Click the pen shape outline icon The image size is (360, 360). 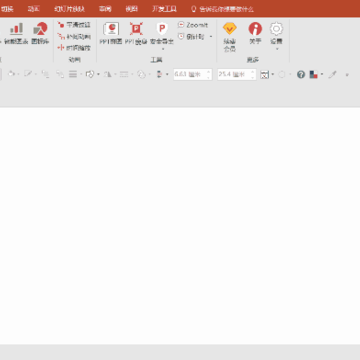[28, 74]
